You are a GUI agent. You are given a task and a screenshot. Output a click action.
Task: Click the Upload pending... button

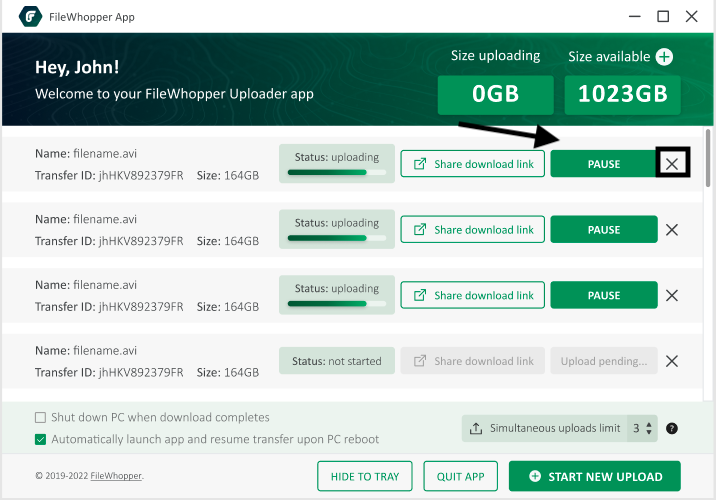coord(604,361)
